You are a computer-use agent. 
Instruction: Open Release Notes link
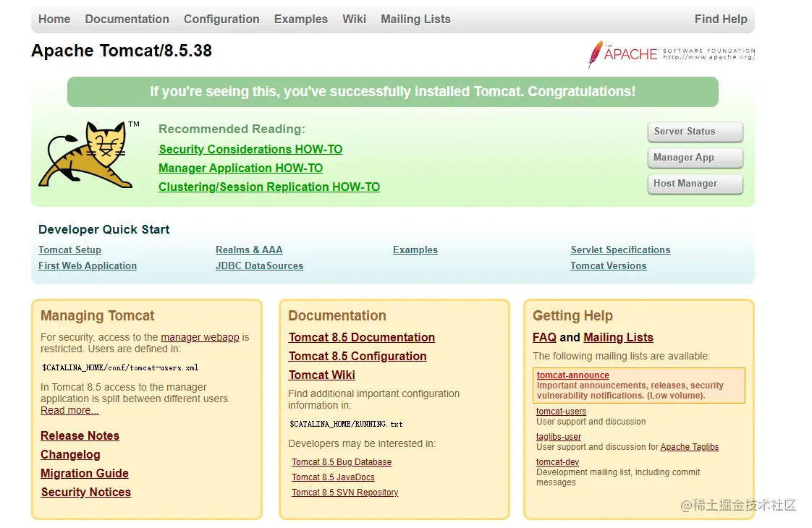[x=80, y=436]
